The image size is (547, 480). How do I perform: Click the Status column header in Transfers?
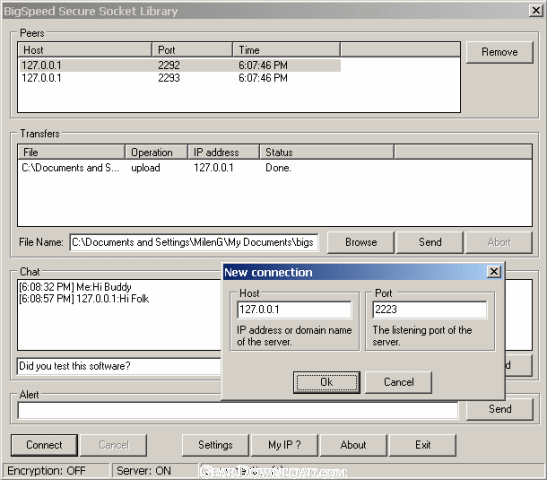point(327,152)
